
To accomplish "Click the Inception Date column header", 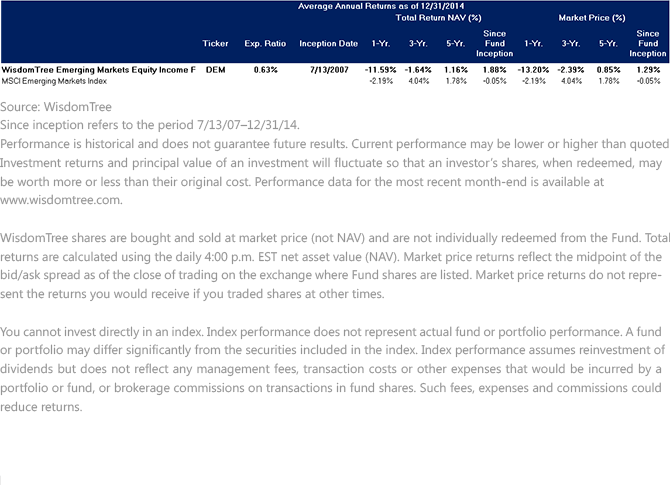I will (x=328, y=44).
